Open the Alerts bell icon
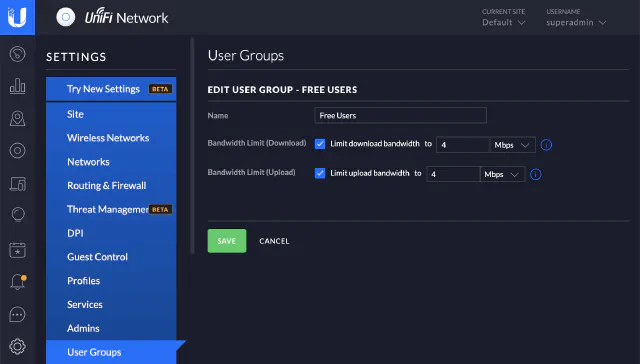The height and width of the screenshot is (364, 640). coord(18,282)
